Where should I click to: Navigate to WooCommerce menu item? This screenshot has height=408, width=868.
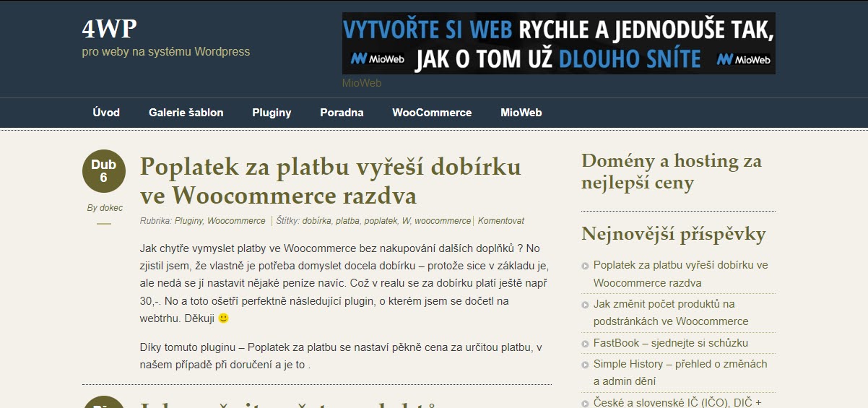[432, 113]
